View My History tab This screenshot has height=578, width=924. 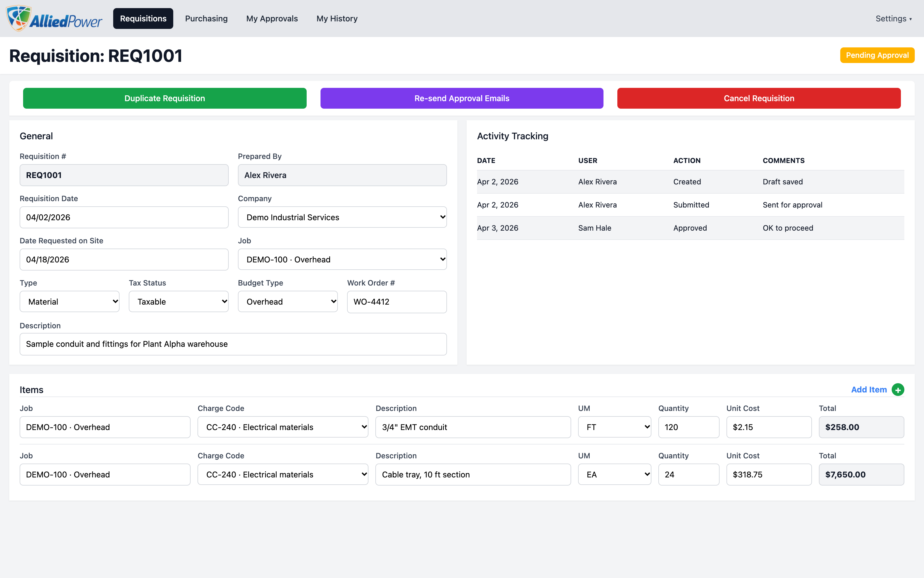(337, 18)
